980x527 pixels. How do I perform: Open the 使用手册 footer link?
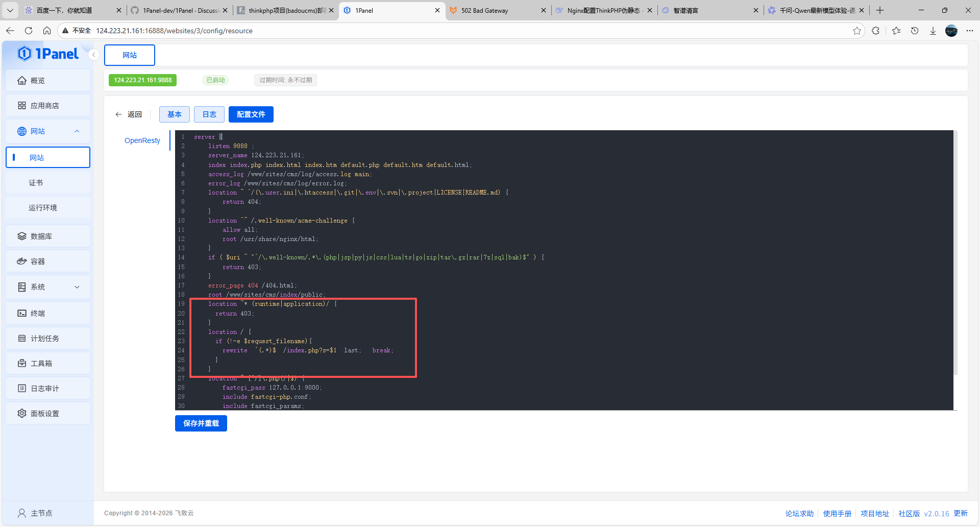pyautogui.click(x=837, y=514)
